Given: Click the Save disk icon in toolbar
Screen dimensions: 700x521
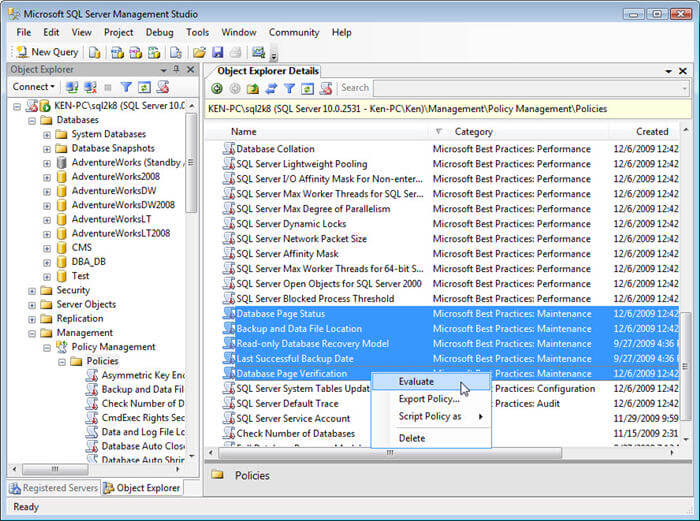Looking at the screenshot, I should 217,52.
